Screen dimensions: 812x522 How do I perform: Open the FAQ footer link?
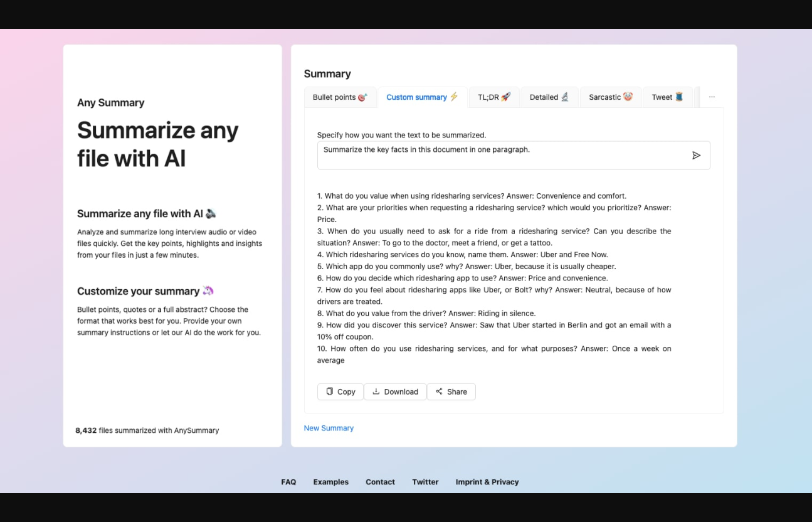288,482
